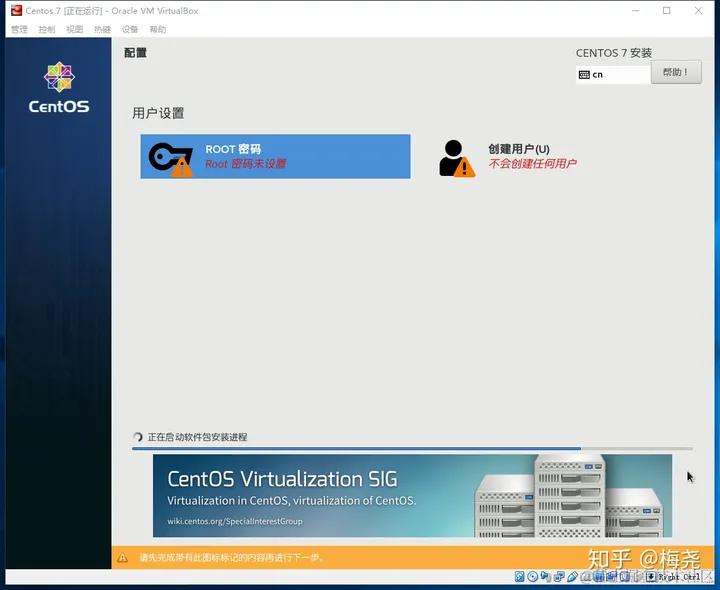Click the network adapter status icon
Image resolution: width=720 pixels, height=590 pixels.
[559, 577]
